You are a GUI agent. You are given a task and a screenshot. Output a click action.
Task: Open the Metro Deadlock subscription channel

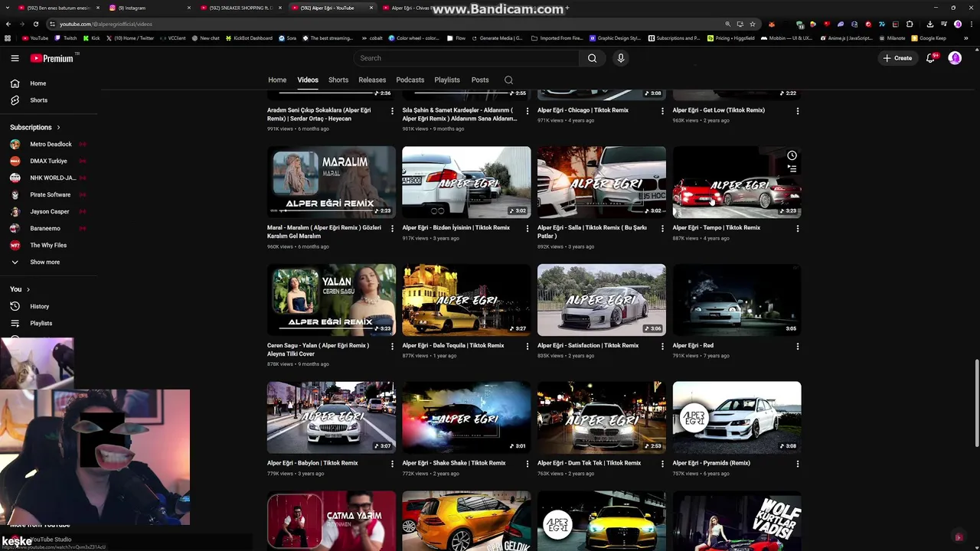click(51, 144)
